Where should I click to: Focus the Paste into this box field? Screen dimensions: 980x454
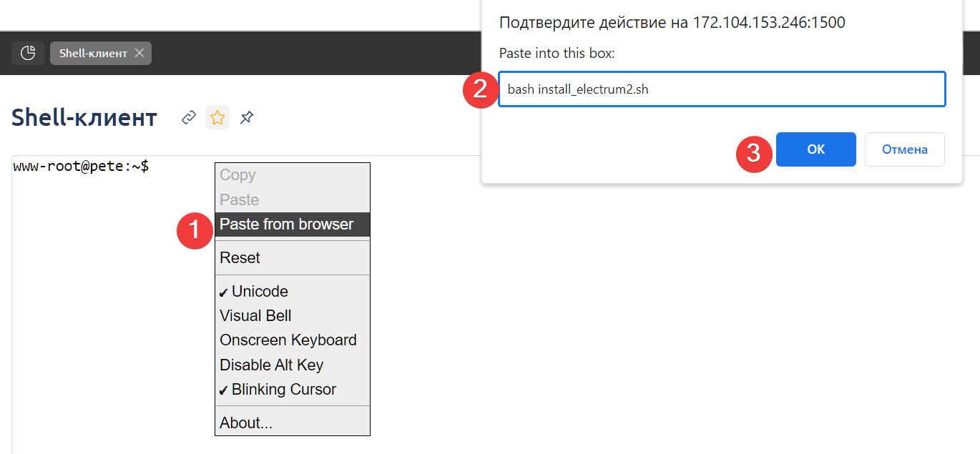click(721, 89)
